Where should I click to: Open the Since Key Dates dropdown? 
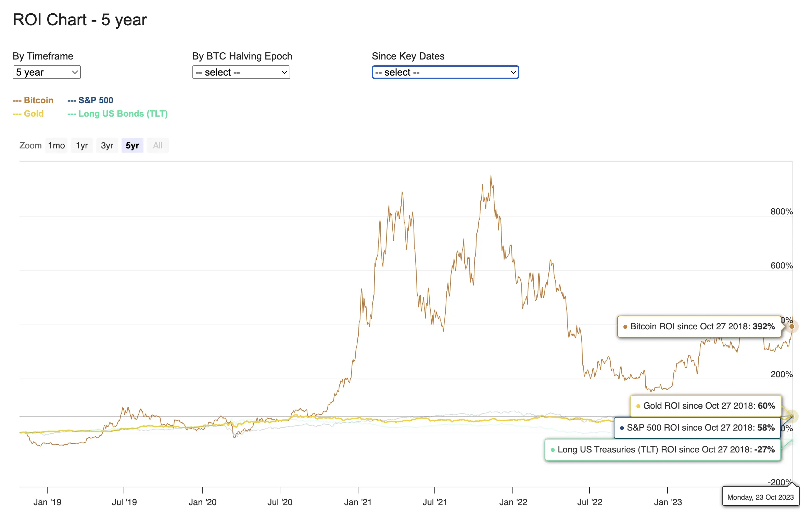click(445, 72)
